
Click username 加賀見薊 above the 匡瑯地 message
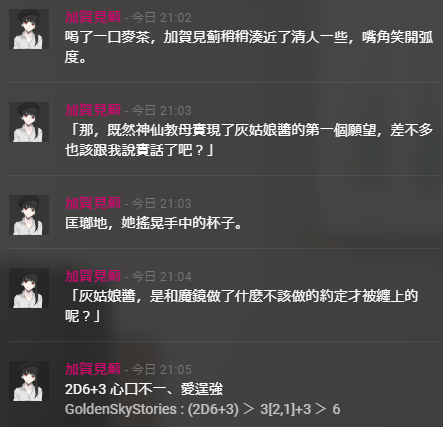point(93,203)
